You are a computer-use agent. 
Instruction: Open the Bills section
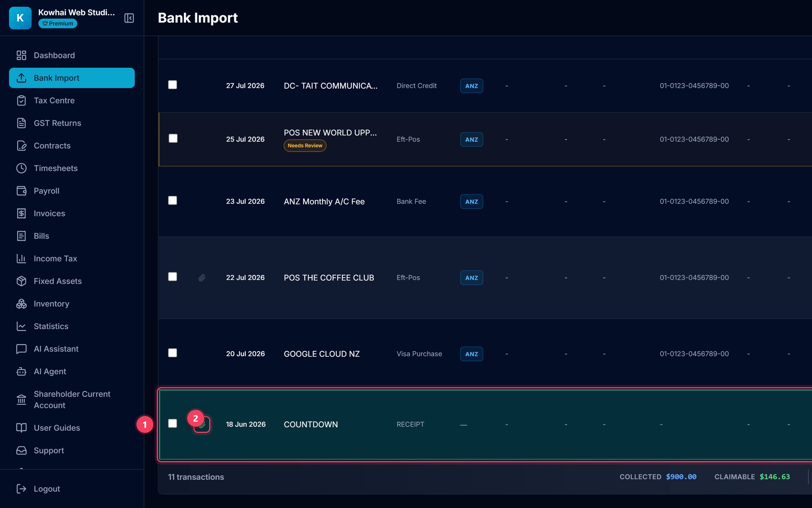[72, 236]
